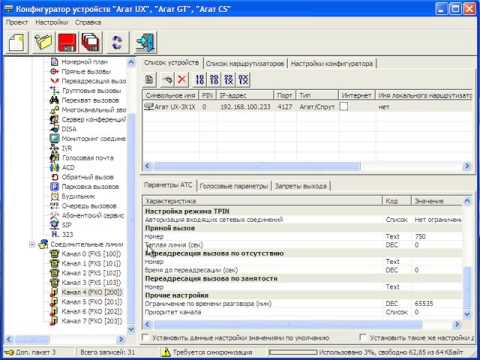This screenshot has width=480, height=360.
Task: Open Групповые вызовы tree node
Action: click(91, 91)
